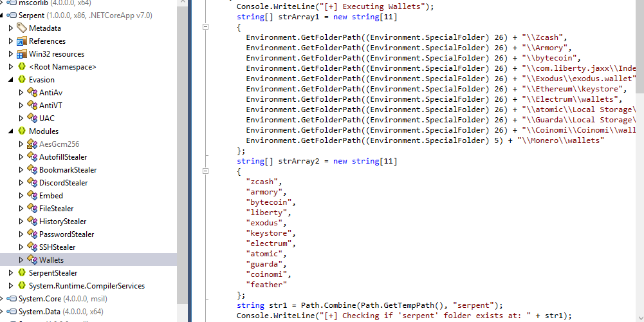Select the FileStealer tree item
The image size is (644, 322).
click(56, 209)
